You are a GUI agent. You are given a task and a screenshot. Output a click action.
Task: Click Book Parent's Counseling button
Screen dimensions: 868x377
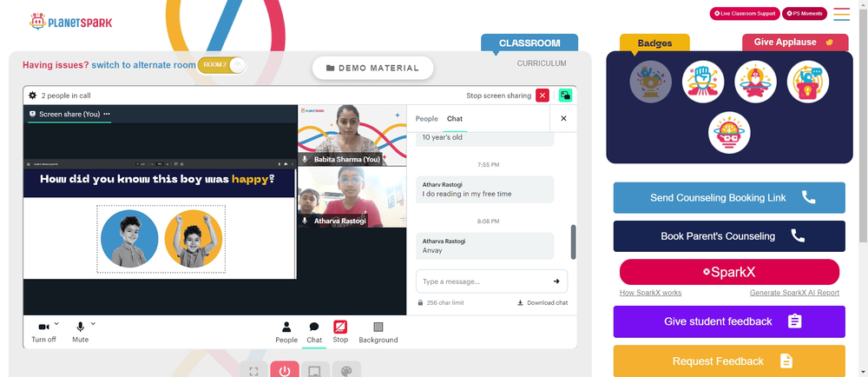729,236
